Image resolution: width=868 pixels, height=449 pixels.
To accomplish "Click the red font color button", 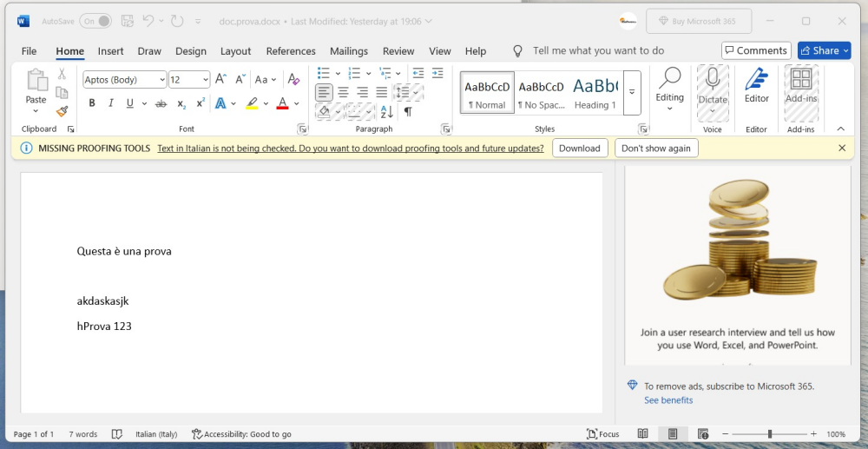I will pos(282,103).
